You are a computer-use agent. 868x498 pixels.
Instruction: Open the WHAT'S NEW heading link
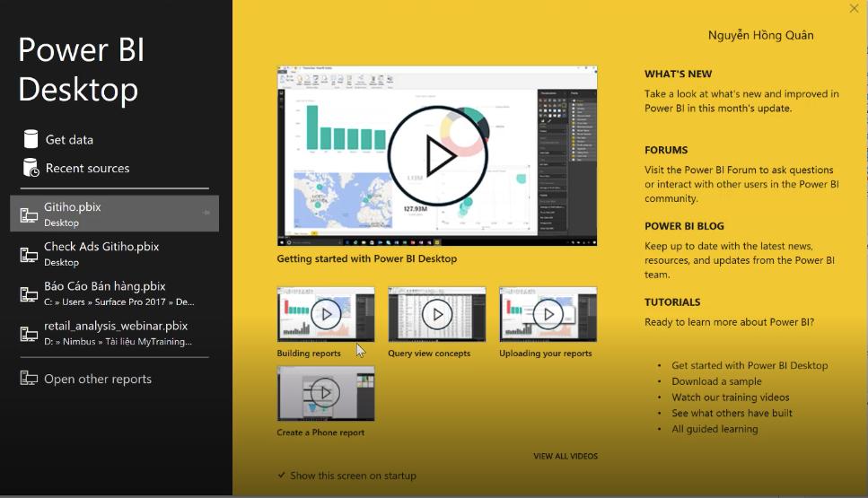[678, 74]
